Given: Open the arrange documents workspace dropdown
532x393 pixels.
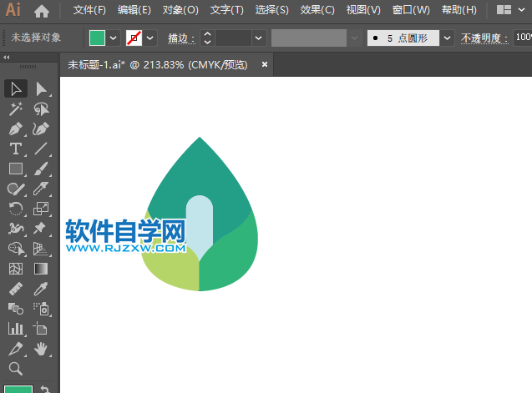Looking at the screenshot, I should (522, 10).
